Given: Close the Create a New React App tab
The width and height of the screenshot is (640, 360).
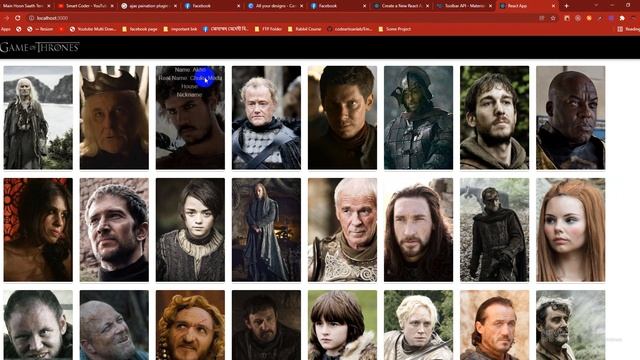Looking at the screenshot, I should [x=427, y=6].
